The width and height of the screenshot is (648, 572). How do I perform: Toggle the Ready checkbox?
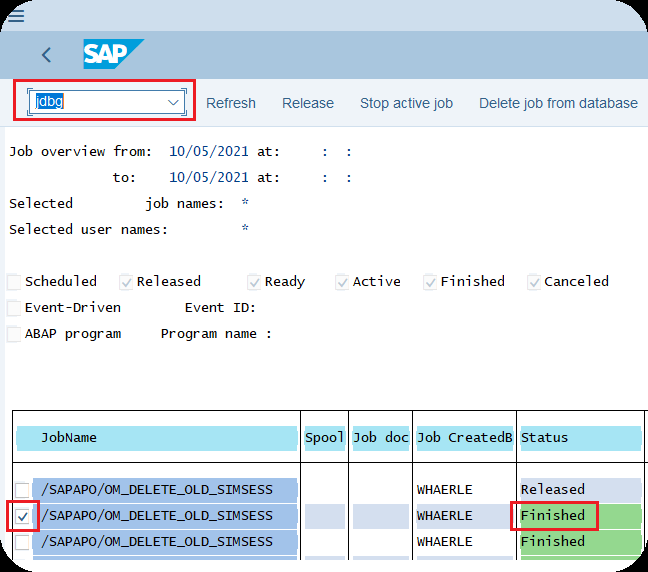pyautogui.click(x=254, y=282)
